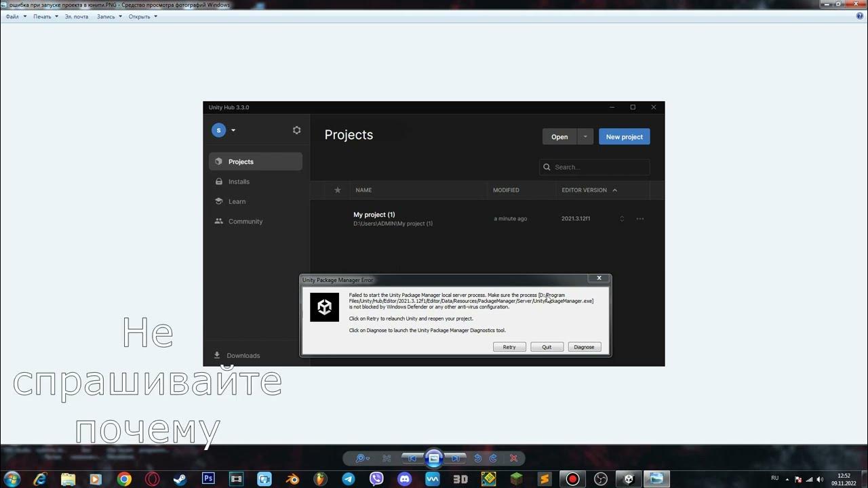
Task: Start slideshow in Photo Viewer
Action: (434, 459)
